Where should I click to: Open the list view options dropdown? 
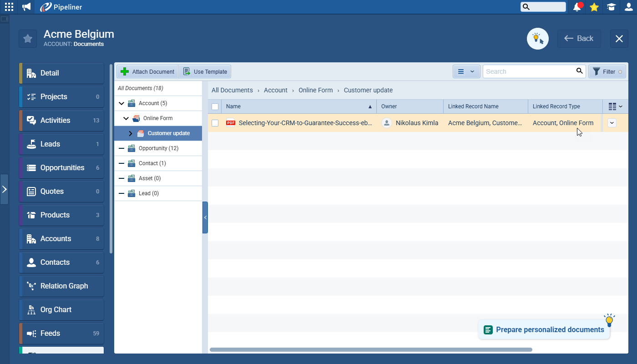click(466, 71)
